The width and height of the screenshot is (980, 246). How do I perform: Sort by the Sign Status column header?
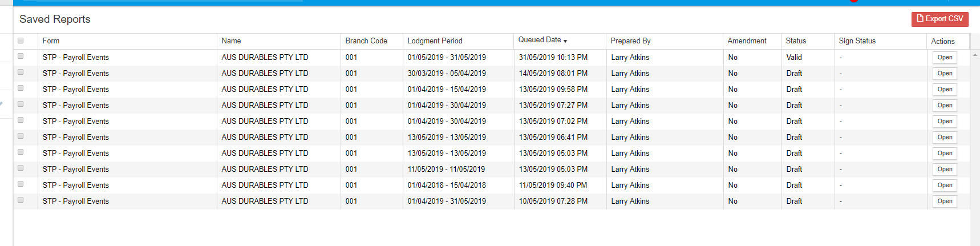tap(857, 41)
